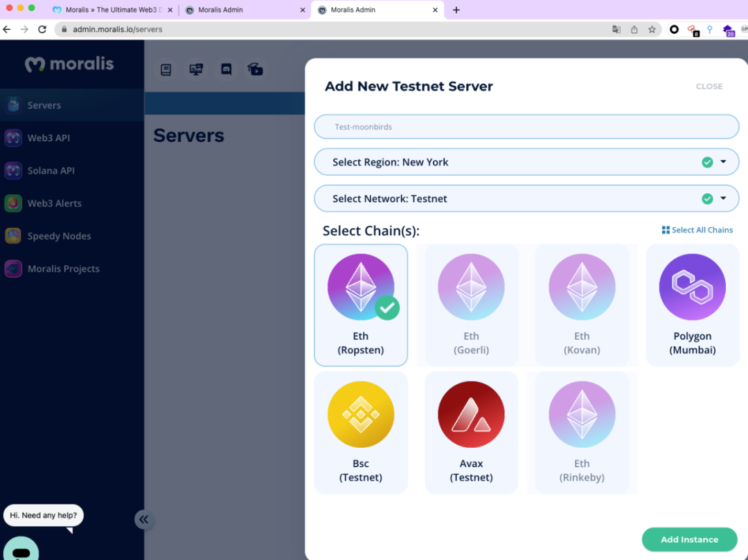Bookmark this page with star icon

(652, 30)
